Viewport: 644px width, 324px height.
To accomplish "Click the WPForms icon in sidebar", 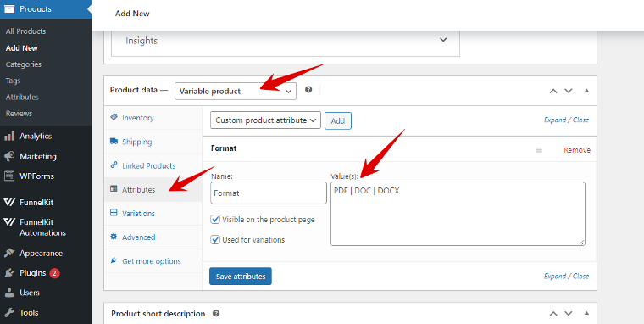I will pyautogui.click(x=9, y=176).
